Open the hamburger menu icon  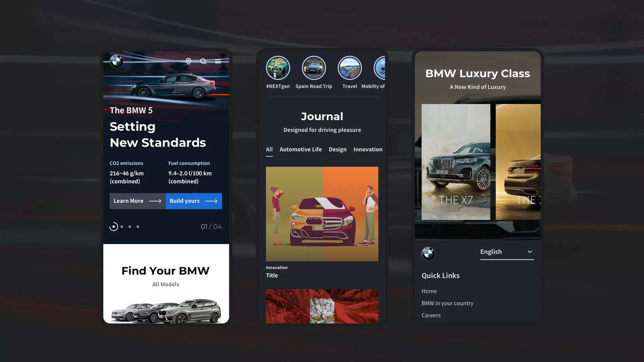tap(218, 61)
